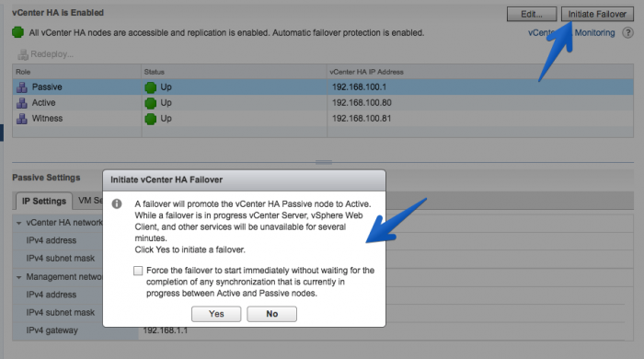Confirm failover with the Yes button
The image size is (644, 359).
point(216,314)
